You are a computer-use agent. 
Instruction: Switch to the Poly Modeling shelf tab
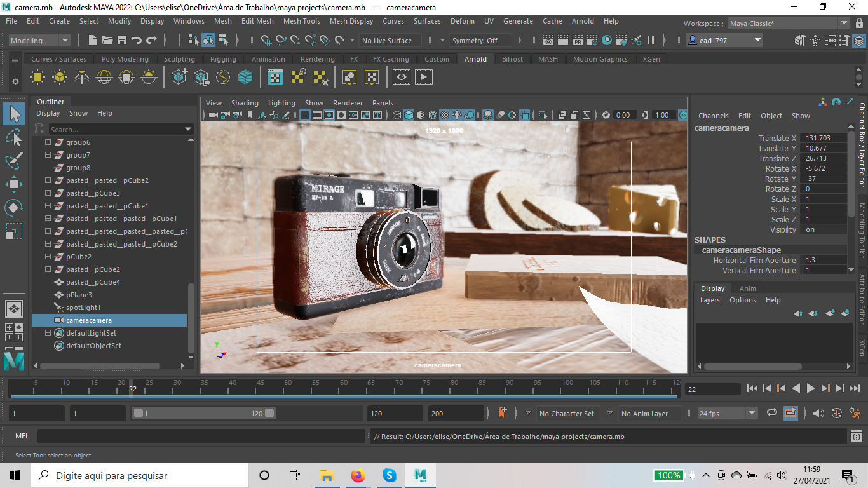(125, 59)
